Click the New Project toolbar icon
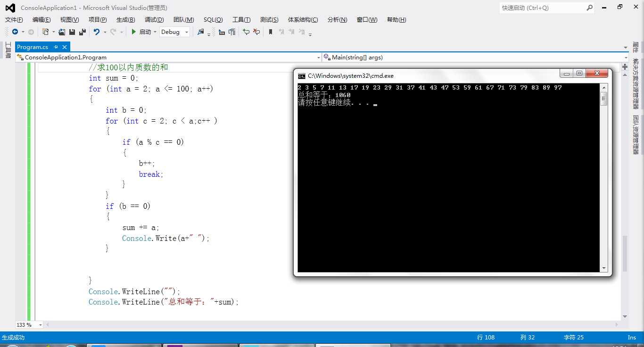 click(46, 32)
